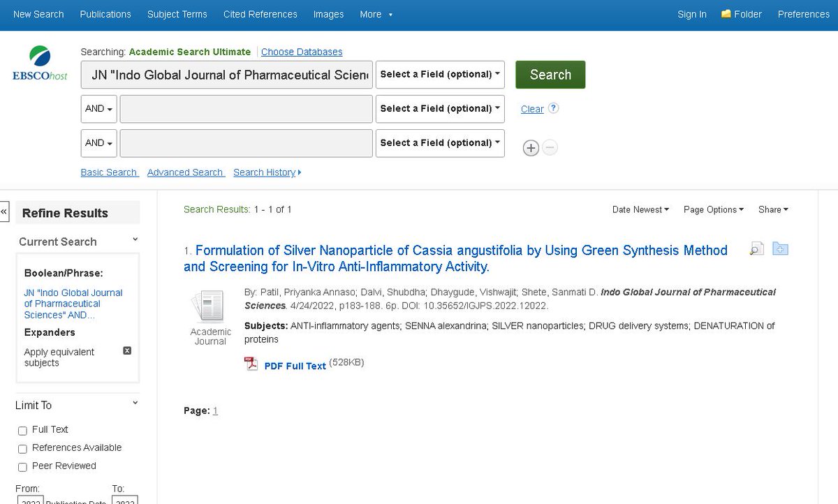Open first Select a Field dropdown
This screenshot has width=838, height=504.
440,75
